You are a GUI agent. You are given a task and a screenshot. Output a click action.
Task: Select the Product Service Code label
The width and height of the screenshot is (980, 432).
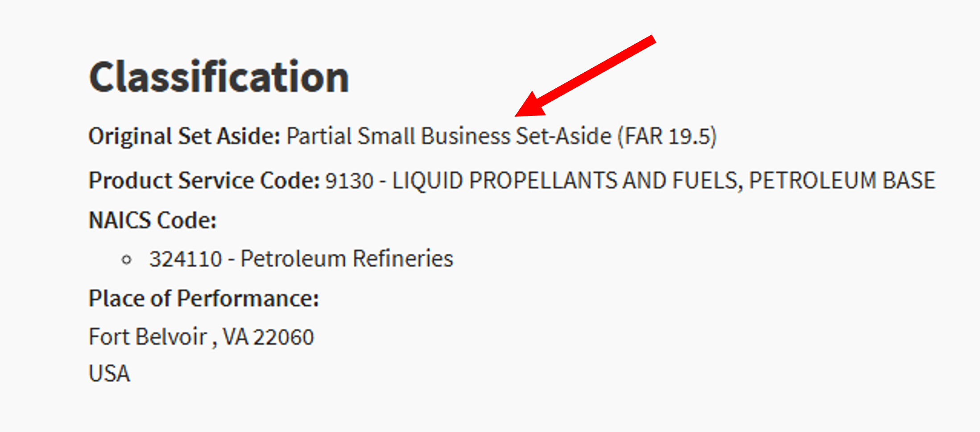pos(204,181)
